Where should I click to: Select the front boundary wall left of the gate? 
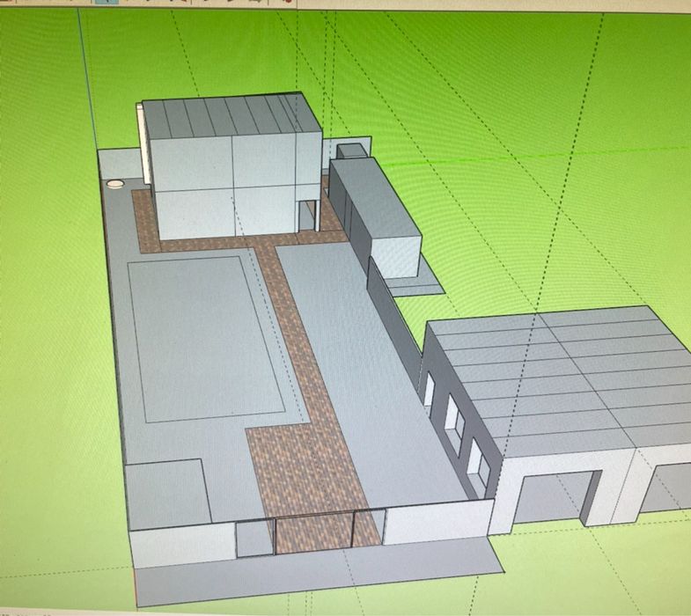183,544
